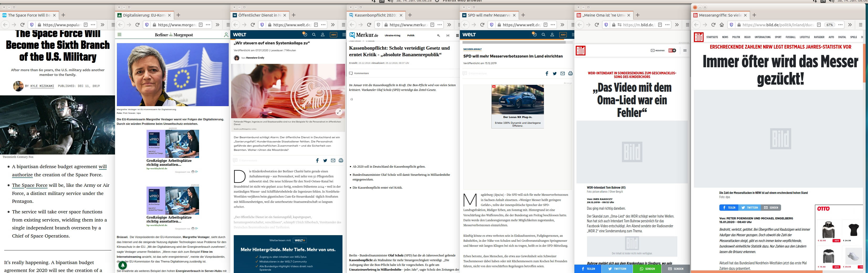This screenshot has height=273, width=868.
Task: Open Welt user profile in Öffentlicher Dienst window
Action: click(x=323, y=35)
